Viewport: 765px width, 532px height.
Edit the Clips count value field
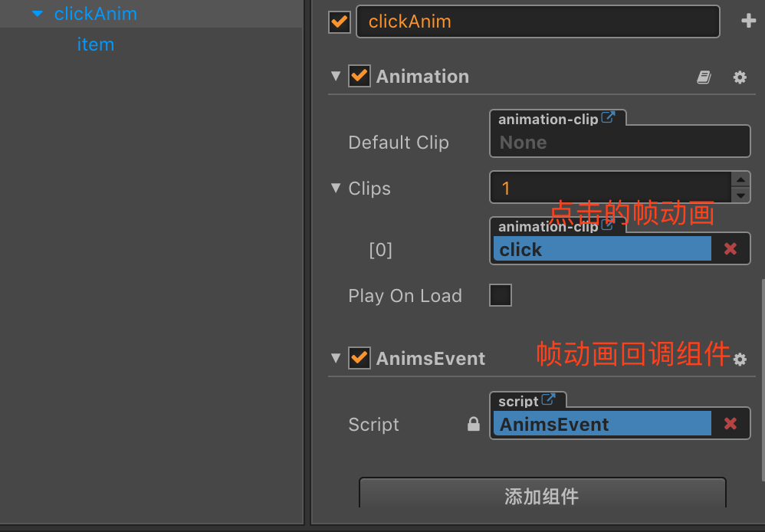pyautogui.click(x=610, y=187)
